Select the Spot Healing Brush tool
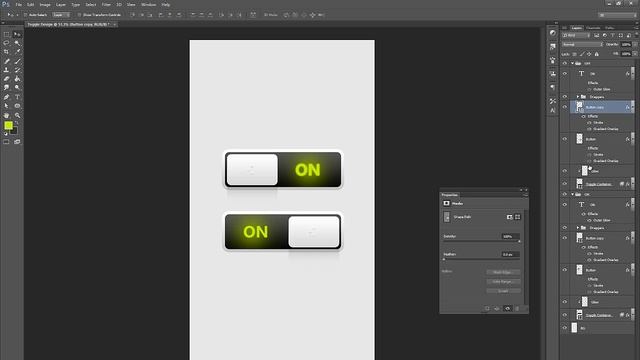Image resolution: width=640 pixels, height=360 pixels. [7, 61]
